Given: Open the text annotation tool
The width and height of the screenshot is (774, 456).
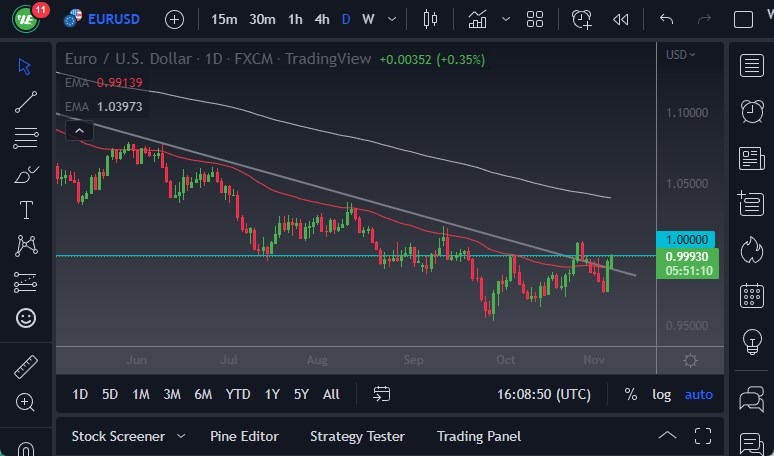Looking at the screenshot, I should coord(26,210).
